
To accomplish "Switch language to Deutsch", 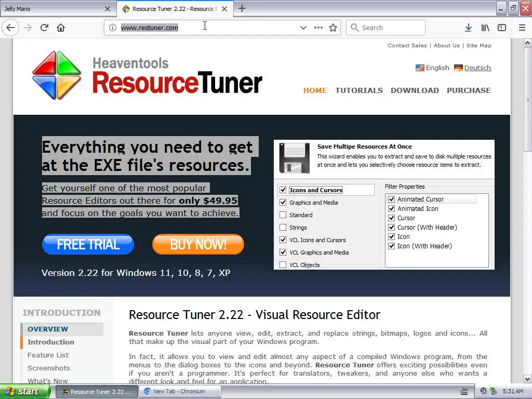I will 477,68.
